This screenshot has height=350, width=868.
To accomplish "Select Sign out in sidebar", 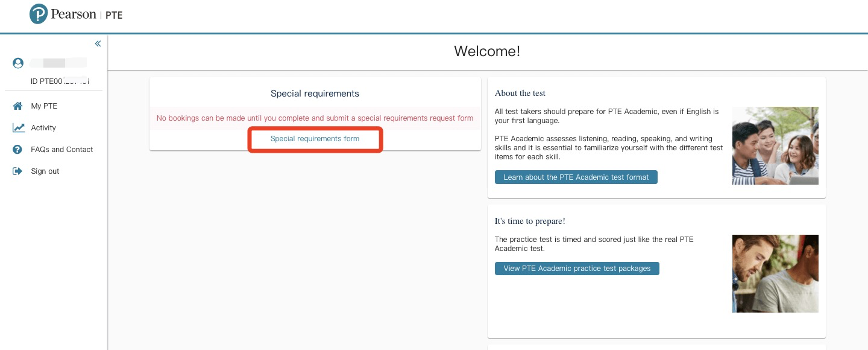I will tap(45, 171).
